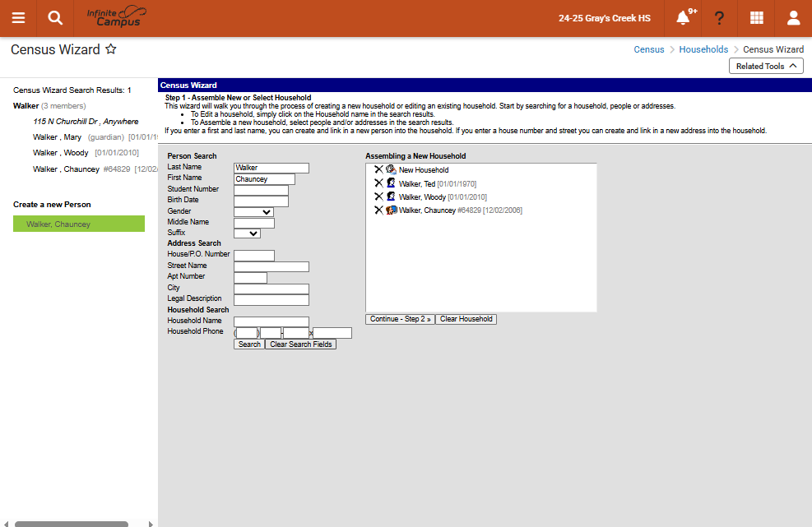812x527 pixels.
Task: Open the hamburger main menu
Action: pyautogui.click(x=18, y=18)
